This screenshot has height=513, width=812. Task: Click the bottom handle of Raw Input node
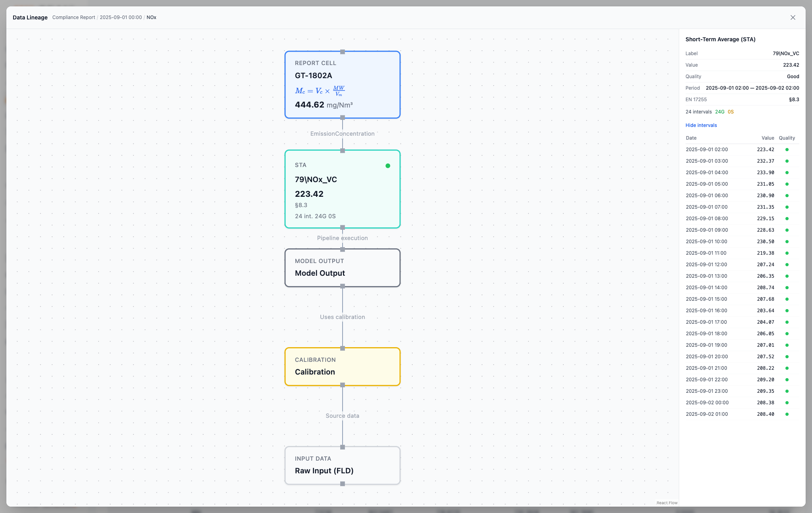coord(343,484)
